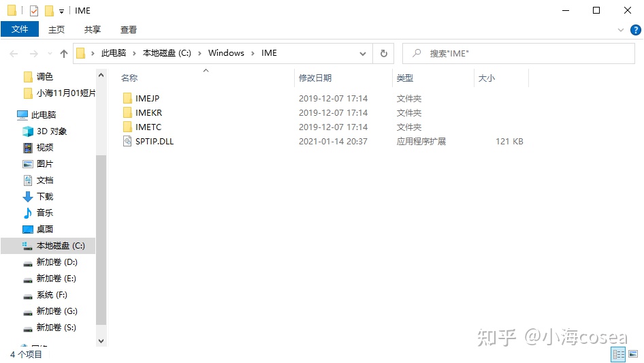
Task: Click the Properties quick access checkmark icon
Action: tap(34, 11)
